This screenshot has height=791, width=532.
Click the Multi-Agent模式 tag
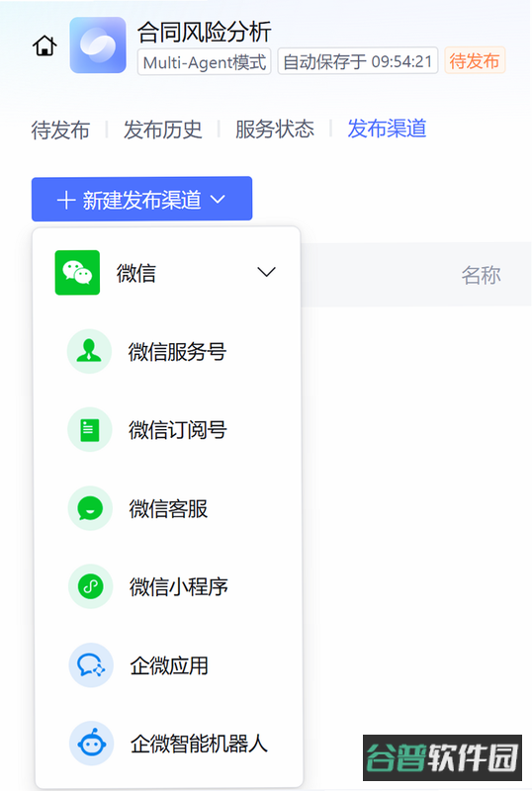(205, 61)
